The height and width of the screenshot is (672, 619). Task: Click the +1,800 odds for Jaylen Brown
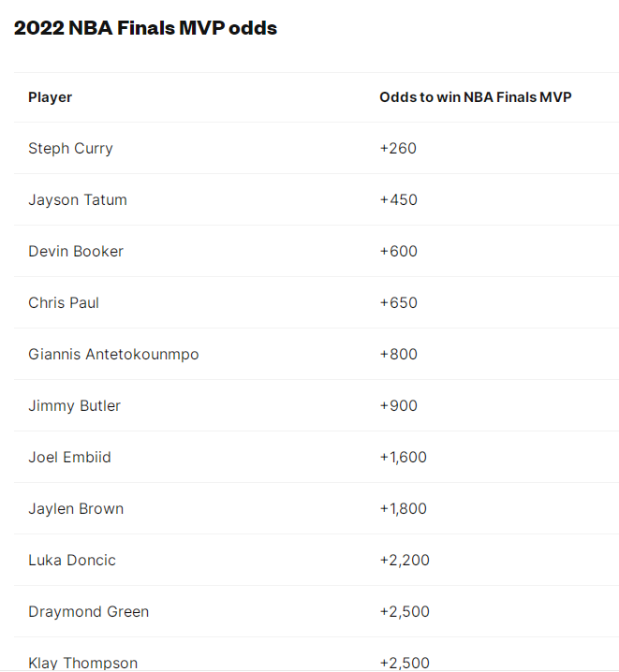click(x=404, y=508)
